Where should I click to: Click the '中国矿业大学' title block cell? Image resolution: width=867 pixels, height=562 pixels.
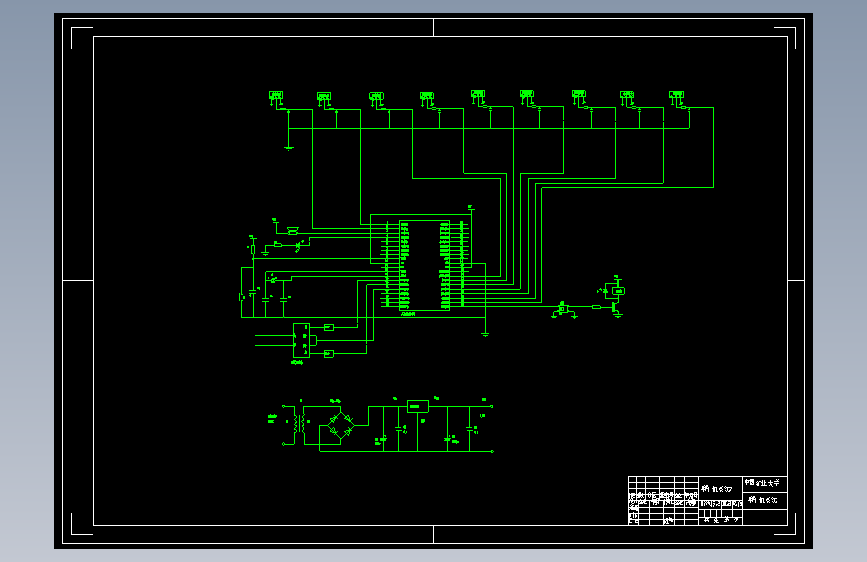[765, 483]
